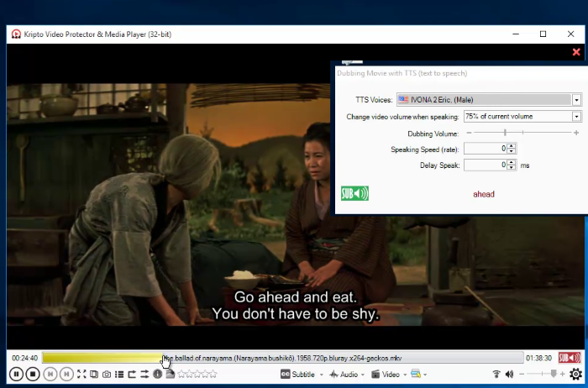The image size is (588, 388).
Task: Expand the Video dropdown arrow
Action: pyautogui.click(x=405, y=375)
